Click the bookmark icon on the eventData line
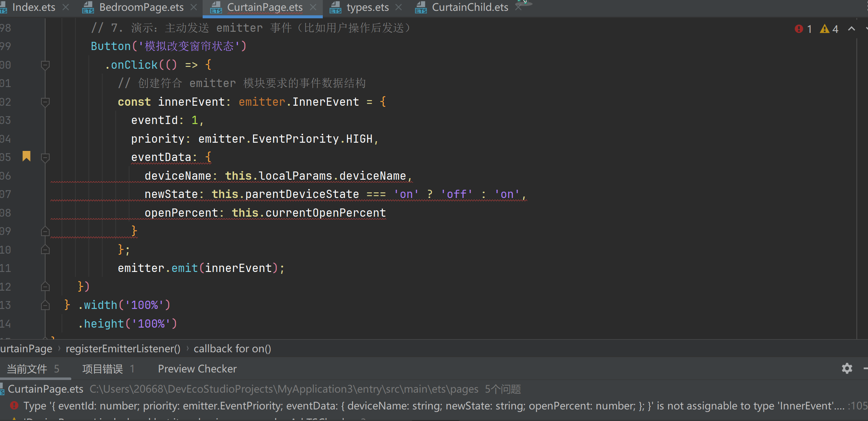The image size is (868, 421). (26, 156)
